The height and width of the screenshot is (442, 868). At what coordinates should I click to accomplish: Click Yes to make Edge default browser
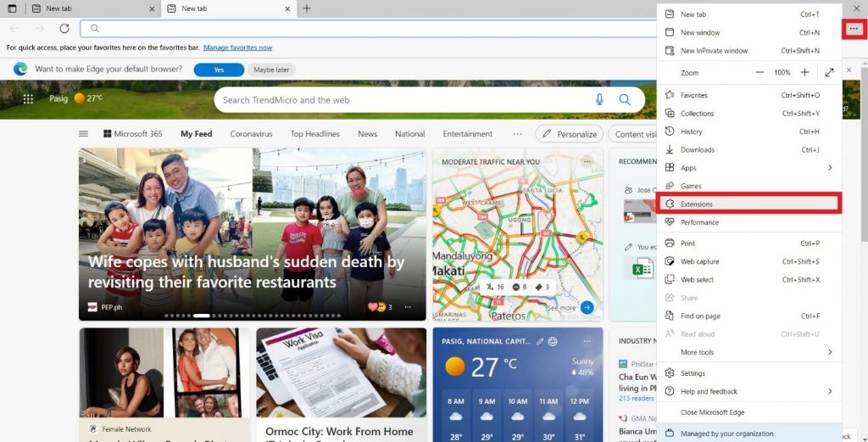tap(219, 70)
